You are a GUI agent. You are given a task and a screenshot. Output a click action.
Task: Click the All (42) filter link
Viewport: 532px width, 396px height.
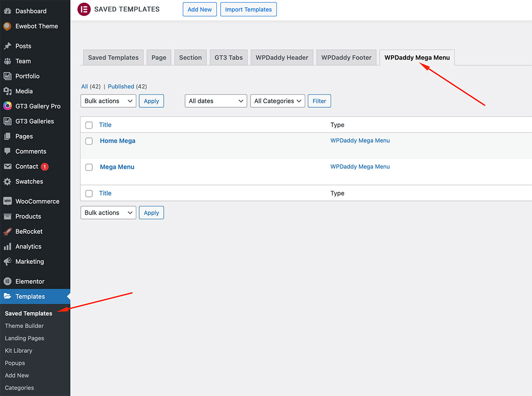point(90,86)
